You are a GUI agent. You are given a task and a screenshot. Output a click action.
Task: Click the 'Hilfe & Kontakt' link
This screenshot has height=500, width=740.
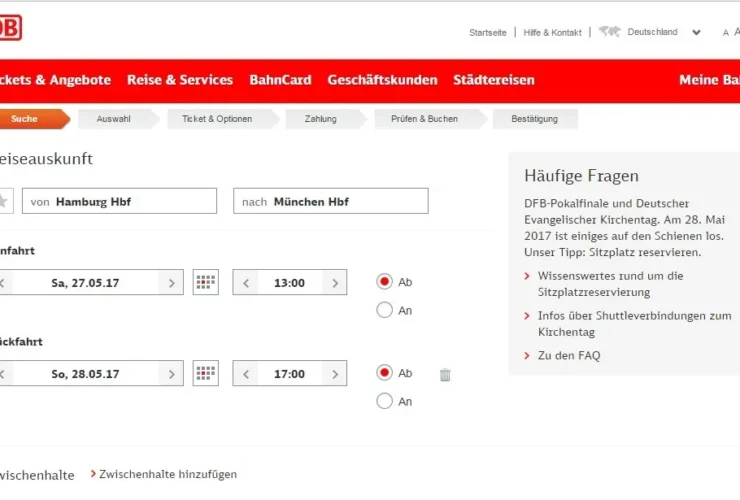(x=552, y=33)
